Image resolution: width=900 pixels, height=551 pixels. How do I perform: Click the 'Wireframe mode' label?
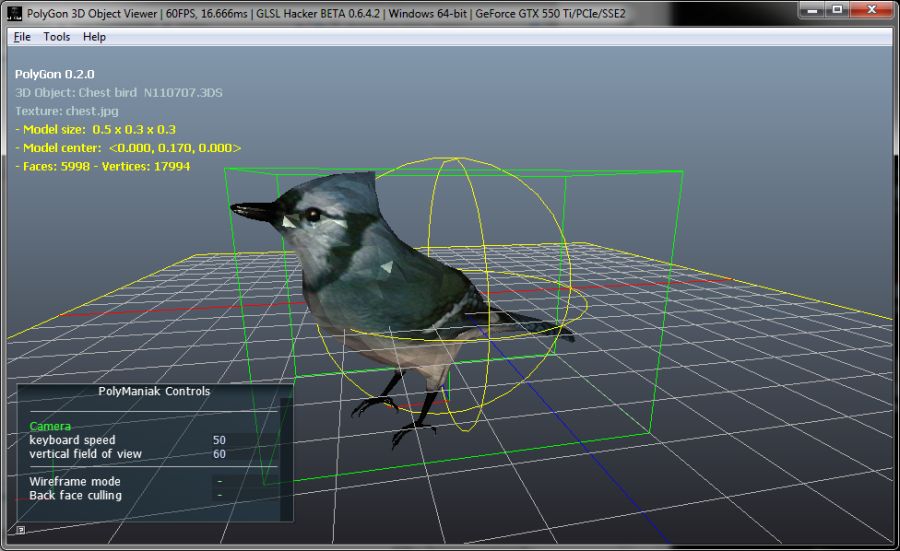(75, 482)
